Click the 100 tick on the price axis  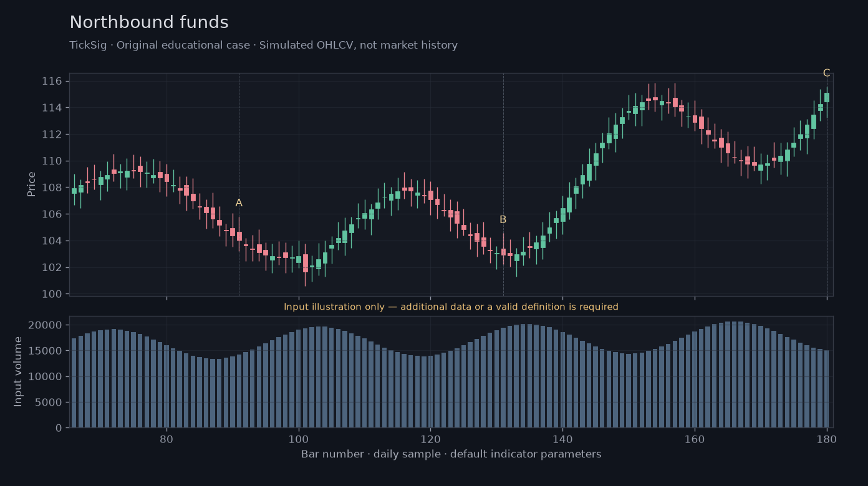point(52,294)
